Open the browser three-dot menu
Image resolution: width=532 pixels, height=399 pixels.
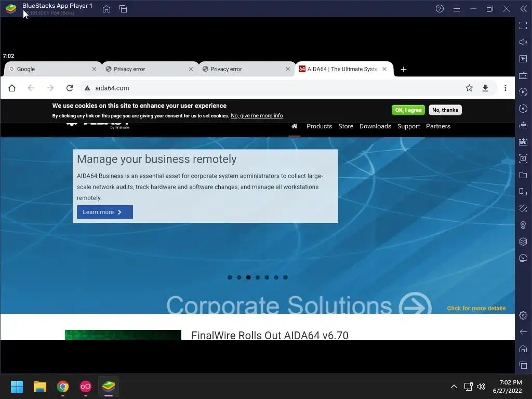[x=505, y=88]
